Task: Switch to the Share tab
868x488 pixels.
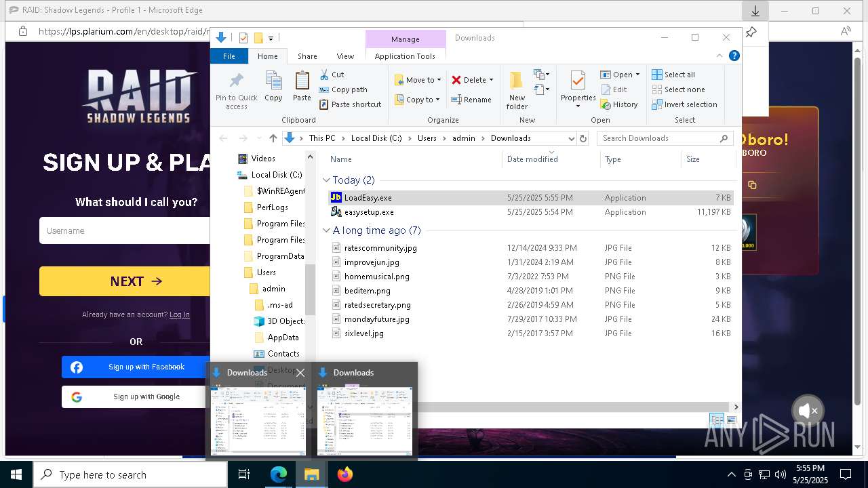Action: pyautogui.click(x=307, y=56)
